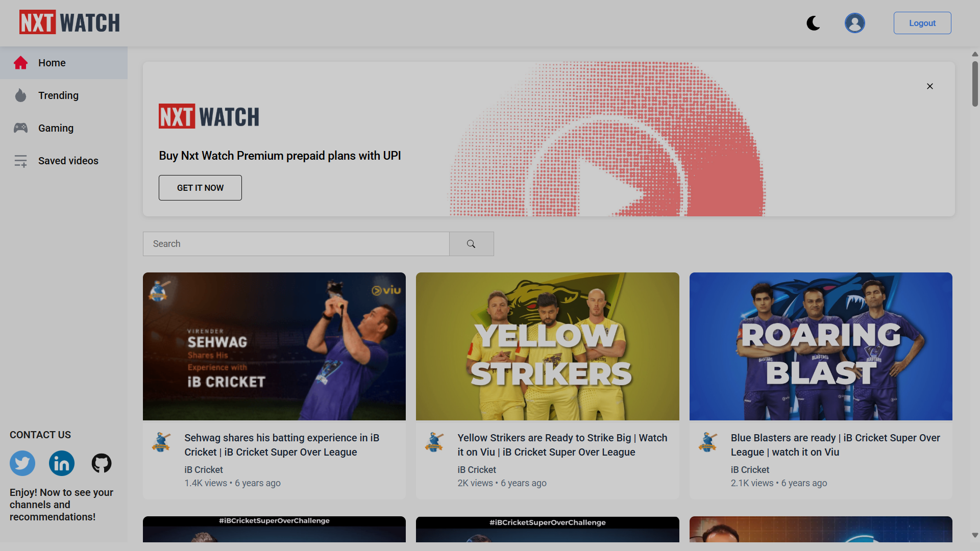Open the Gaming section

(x=56, y=128)
